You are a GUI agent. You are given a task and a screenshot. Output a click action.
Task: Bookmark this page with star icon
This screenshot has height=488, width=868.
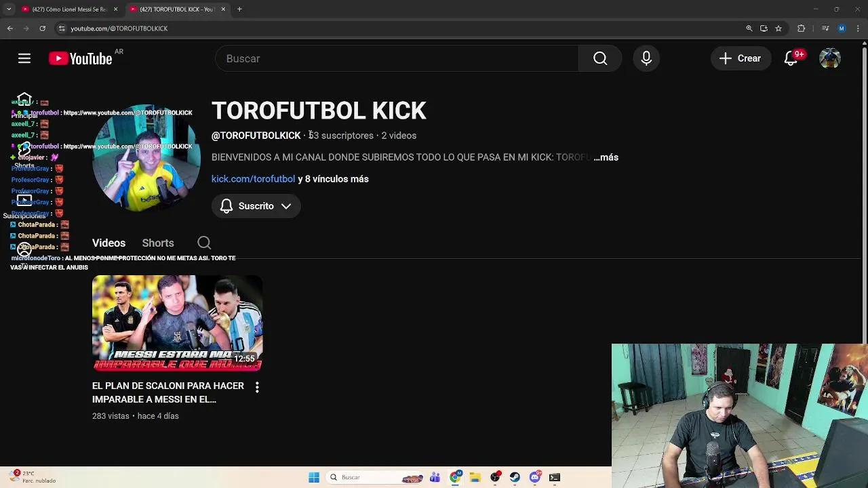click(x=778, y=28)
